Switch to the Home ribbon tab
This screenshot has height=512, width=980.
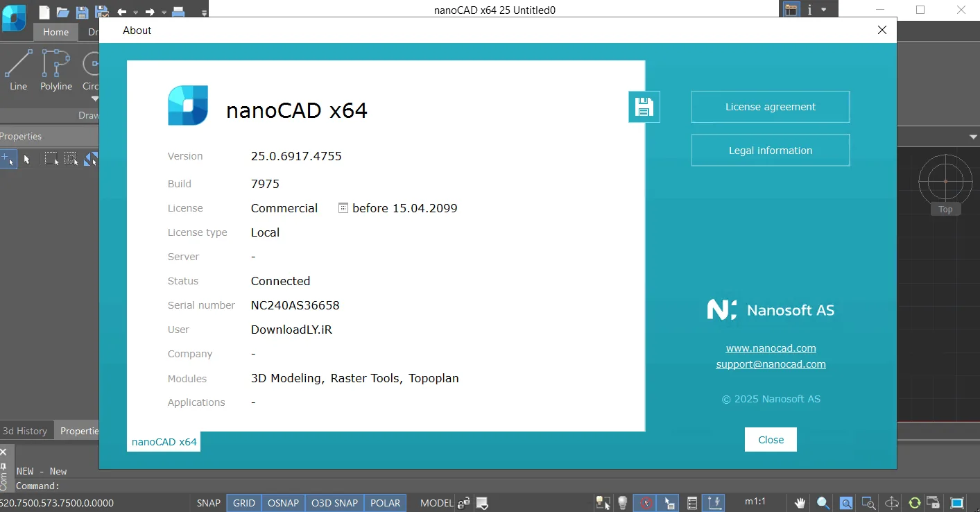(55, 32)
